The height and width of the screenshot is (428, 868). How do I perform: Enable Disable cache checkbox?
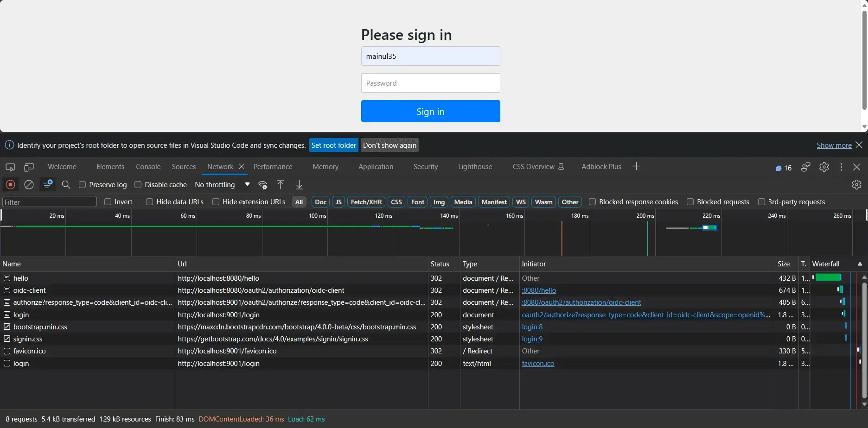(138, 184)
